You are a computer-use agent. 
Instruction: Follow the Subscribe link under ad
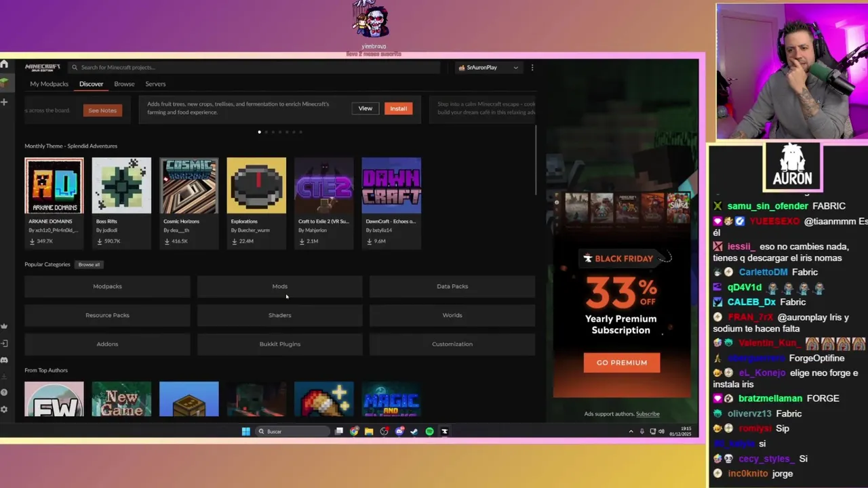tap(648, 413)
